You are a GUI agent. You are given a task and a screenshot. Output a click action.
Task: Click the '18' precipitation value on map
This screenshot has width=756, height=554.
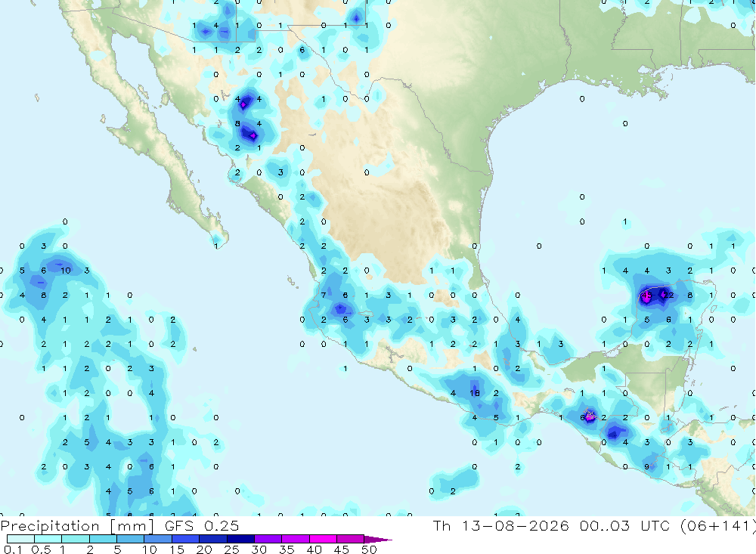click(x=475, y=393)
